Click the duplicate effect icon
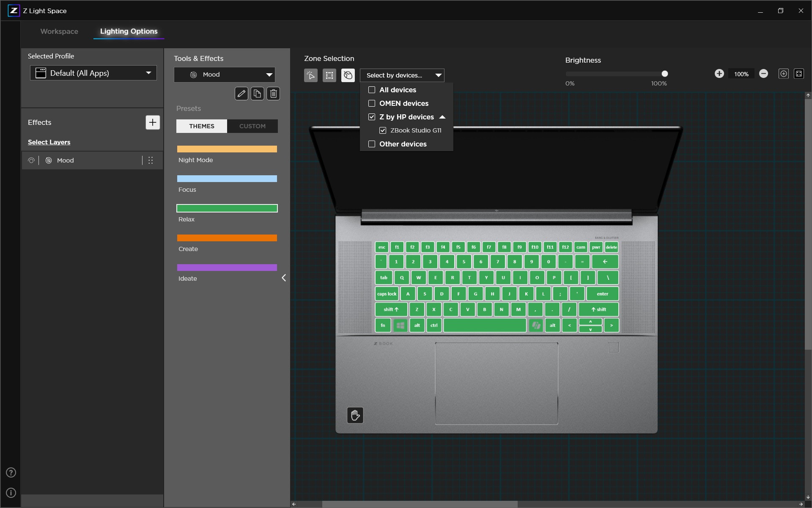 [257, 94]
